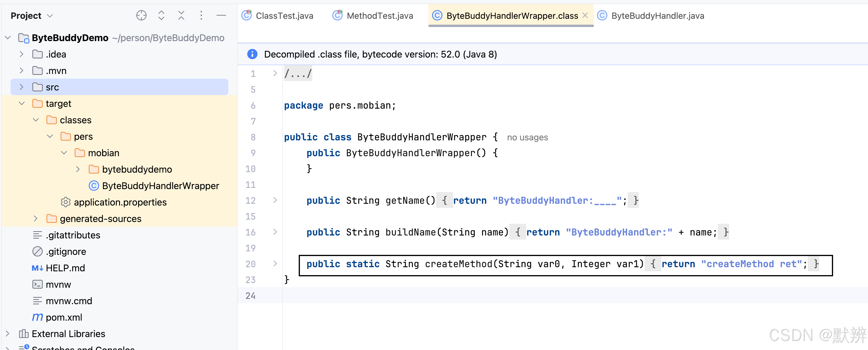Unfold the createMethod body on line 20
868x350 pixels.
click(275, 264)
